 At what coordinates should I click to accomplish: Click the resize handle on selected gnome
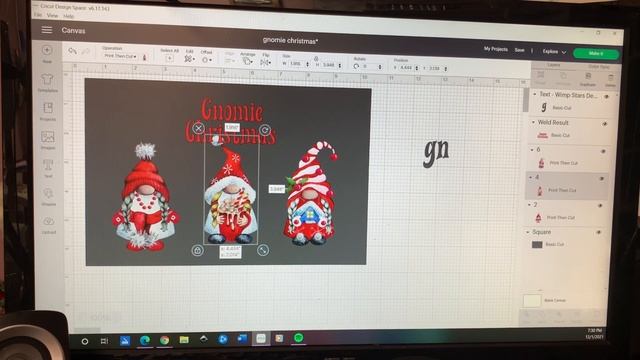[x=263, y=250]
